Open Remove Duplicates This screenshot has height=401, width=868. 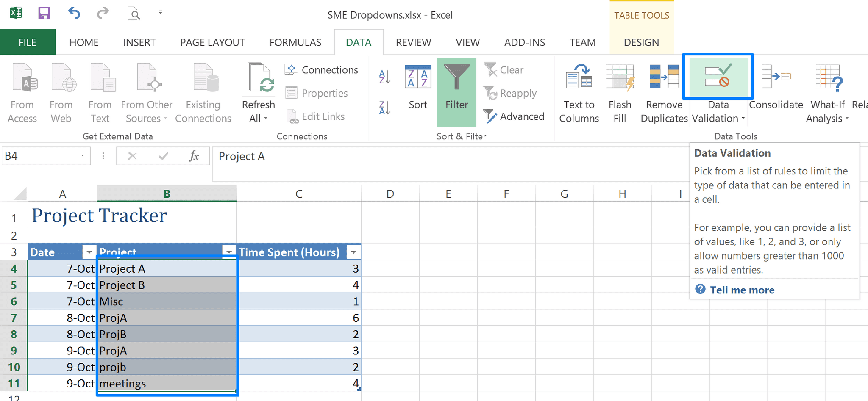click(x=663, y=91)
